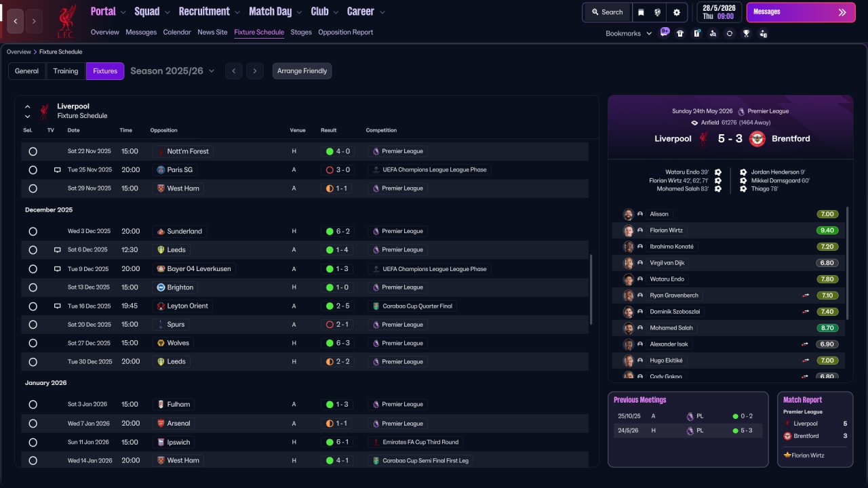Click Mohamed Salah's portrait in the ratings list
Viewport: 868px width, 488px height.
point(629,328)
